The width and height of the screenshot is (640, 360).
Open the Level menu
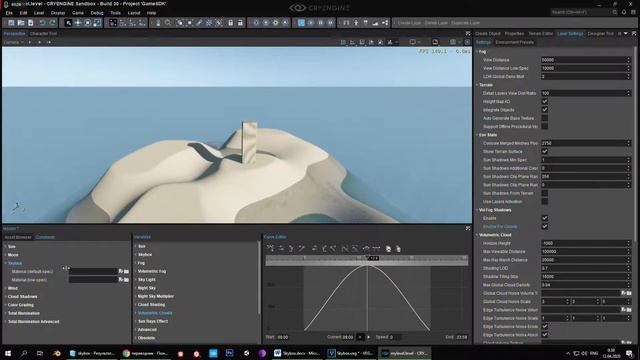point(39,13)
